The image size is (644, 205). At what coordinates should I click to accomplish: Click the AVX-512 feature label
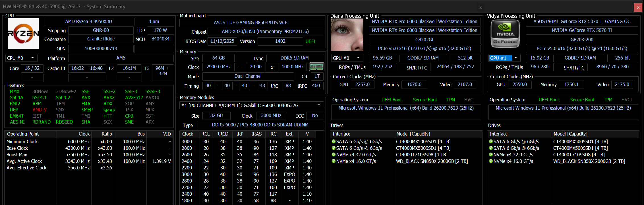[134, 98]
